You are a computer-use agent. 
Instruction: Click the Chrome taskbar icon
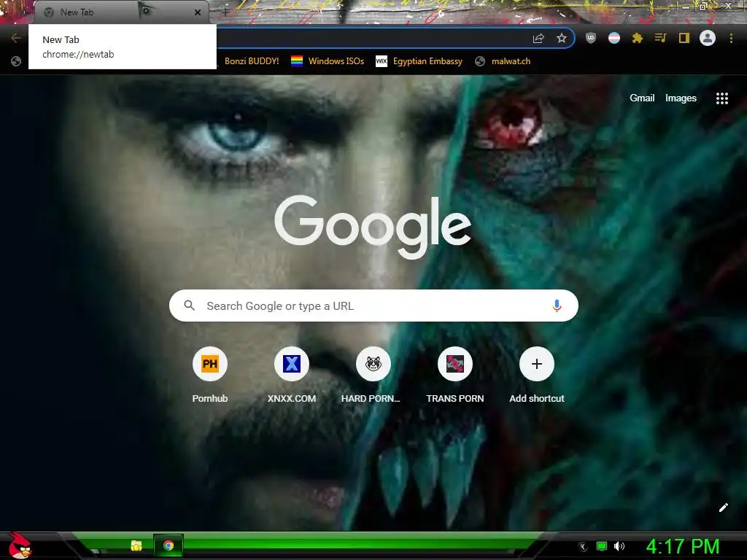pyautogui.click(x=169, y=545)
